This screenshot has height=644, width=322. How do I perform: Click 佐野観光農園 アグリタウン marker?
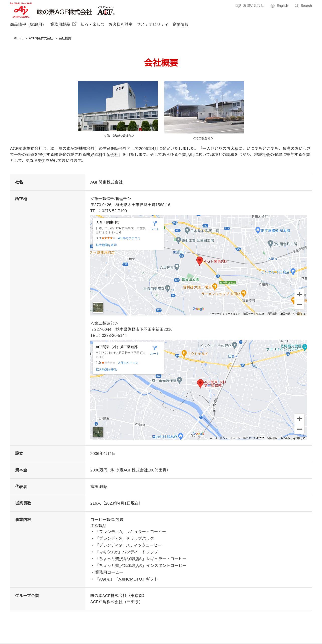(x=305, y=347)
